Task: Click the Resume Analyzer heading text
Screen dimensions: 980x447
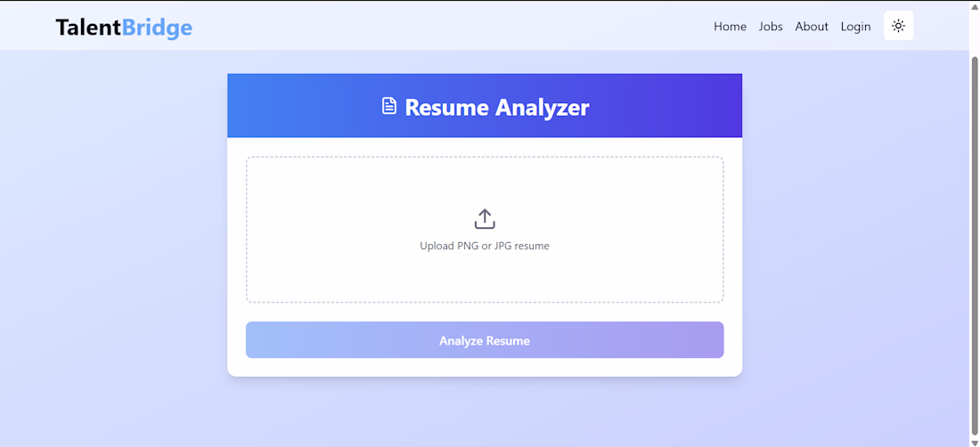Action: (x=497, y=107)
